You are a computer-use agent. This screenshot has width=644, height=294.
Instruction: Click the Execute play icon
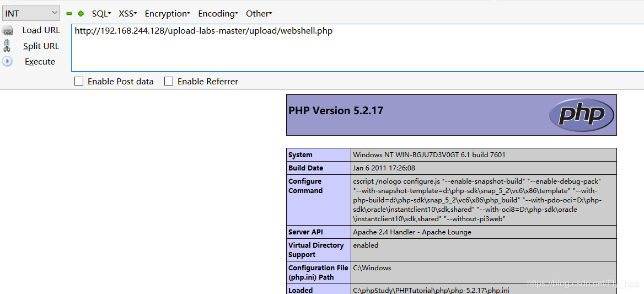(x=7, y=62)
